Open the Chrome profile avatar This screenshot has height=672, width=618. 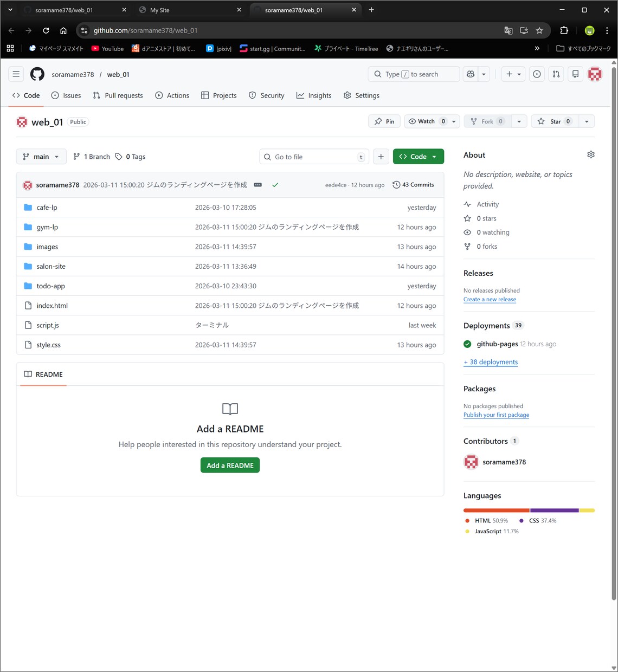coord(590,30)
